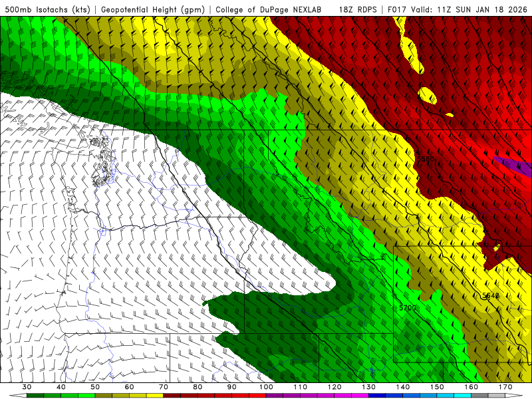Select the dark gray legend swatch starting at 160
Viewport: 532px width, 399px height.
click(479, 396)
